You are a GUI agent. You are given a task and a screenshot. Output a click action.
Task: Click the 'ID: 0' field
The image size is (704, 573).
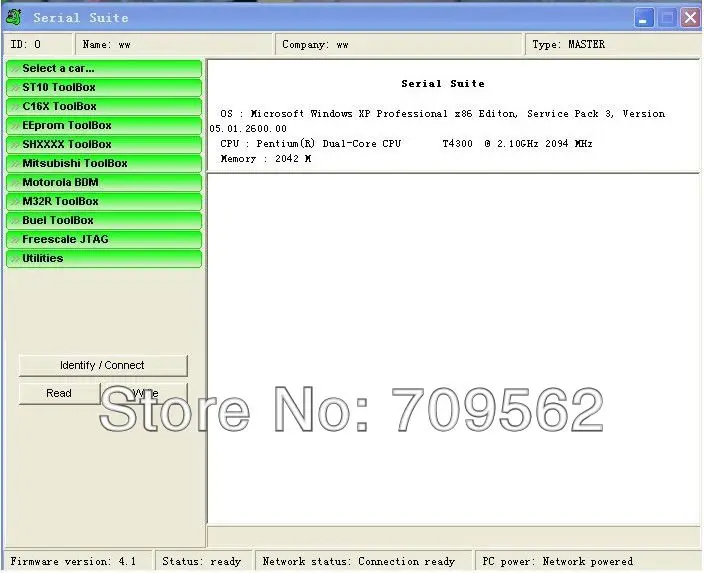click(x=38, y=44)
